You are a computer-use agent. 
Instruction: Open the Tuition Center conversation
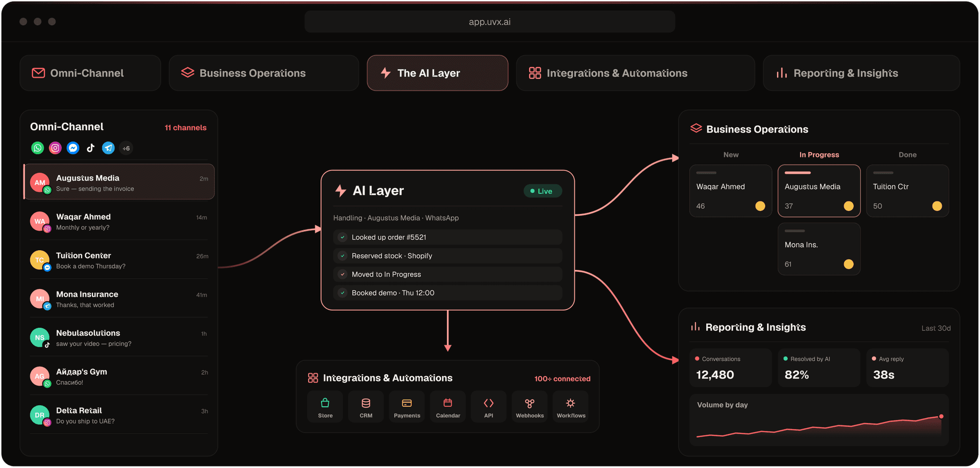tap(119, 260)
